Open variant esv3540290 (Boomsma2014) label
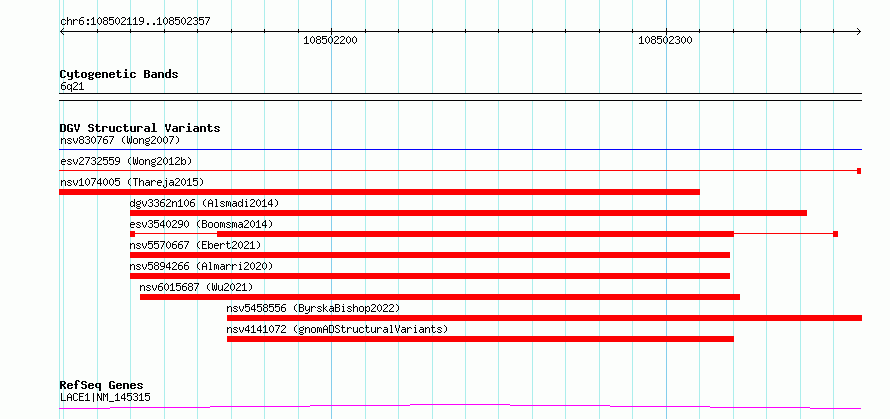Viewport: 890px width, 419px height. click(x=201, y=224)
